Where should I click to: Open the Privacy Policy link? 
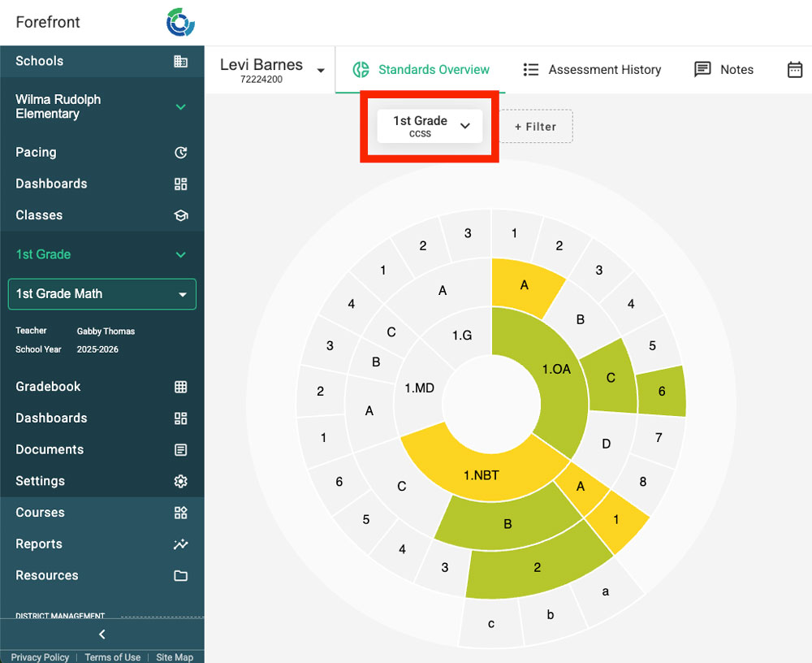tap(40, 657)
